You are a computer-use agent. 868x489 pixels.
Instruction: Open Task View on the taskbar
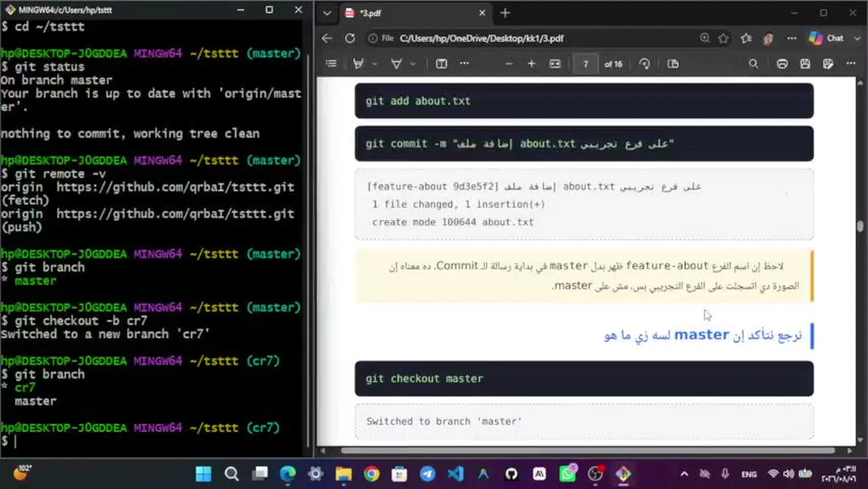260,474
